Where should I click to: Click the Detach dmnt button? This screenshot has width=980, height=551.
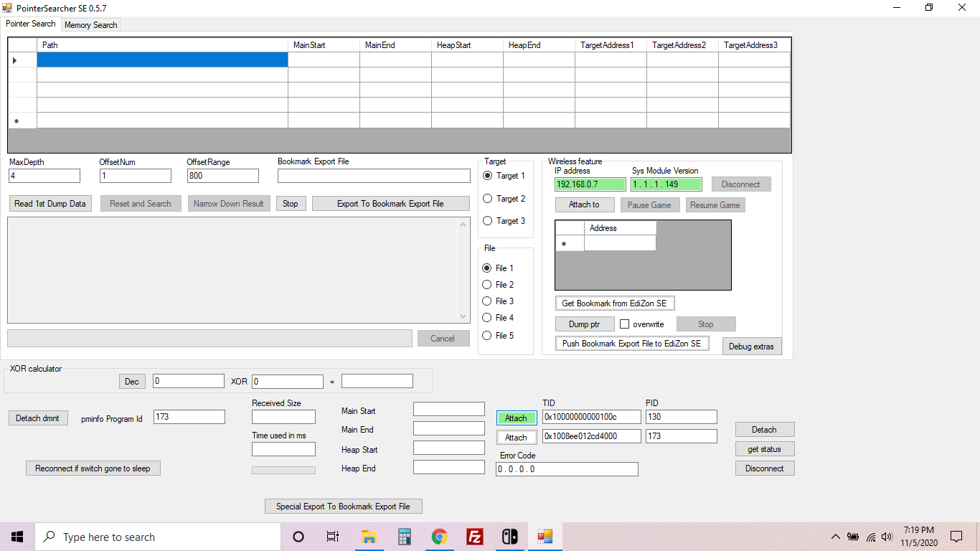pos(38,418)
